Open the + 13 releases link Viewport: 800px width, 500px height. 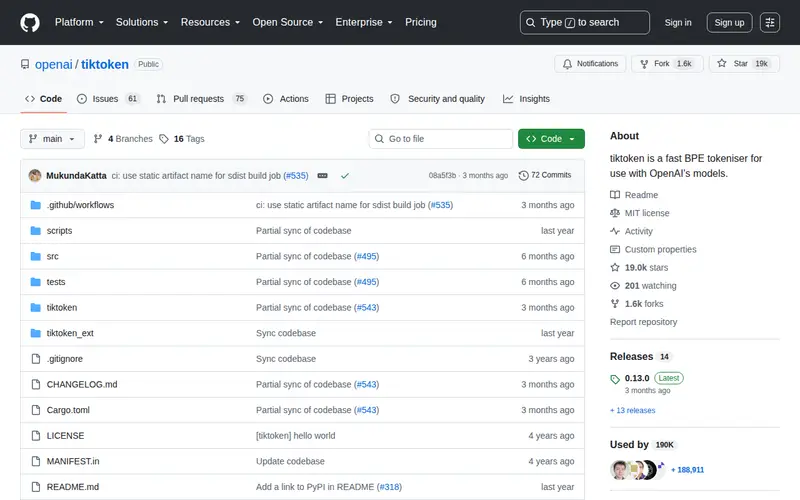tap(633, 410)
